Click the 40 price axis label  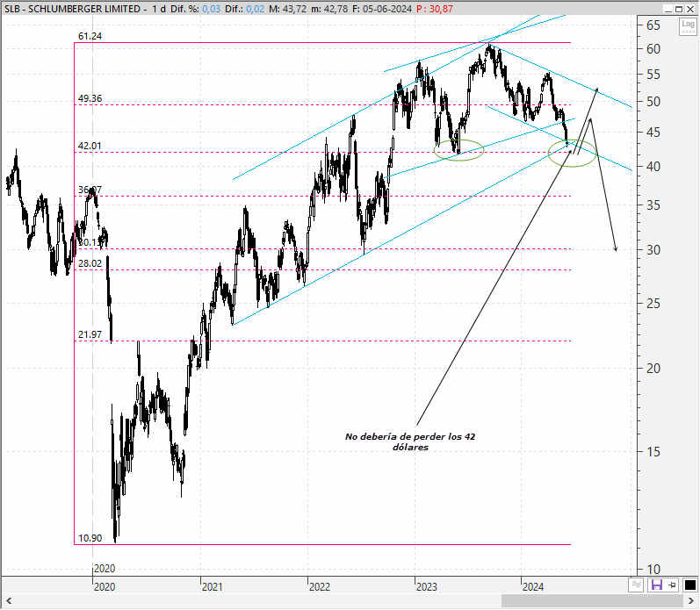[653, 167]
